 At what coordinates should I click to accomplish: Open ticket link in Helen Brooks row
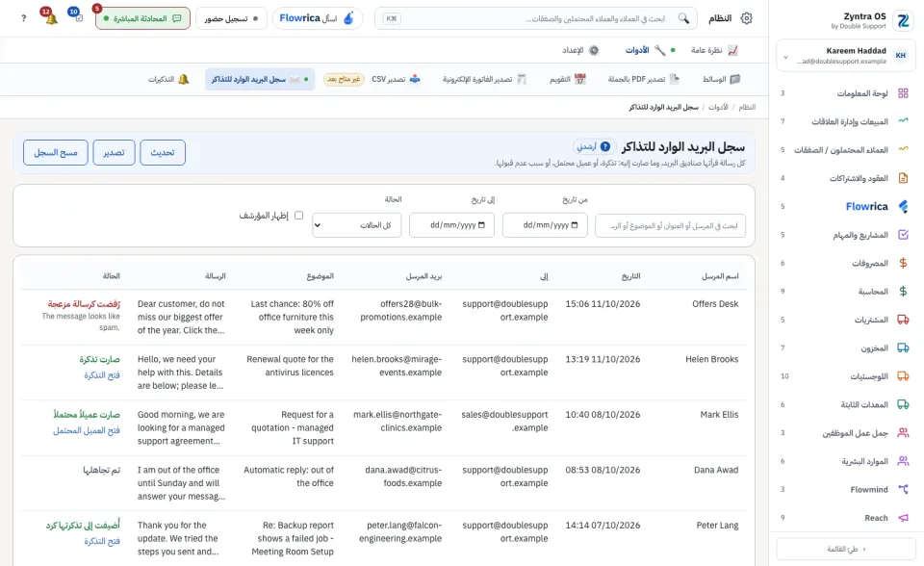[x=101, y=375]
